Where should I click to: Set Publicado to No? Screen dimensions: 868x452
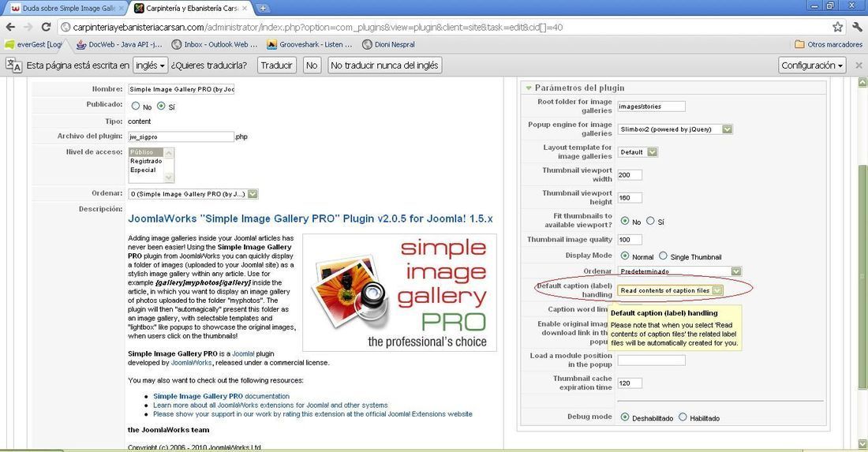point(136,106)
